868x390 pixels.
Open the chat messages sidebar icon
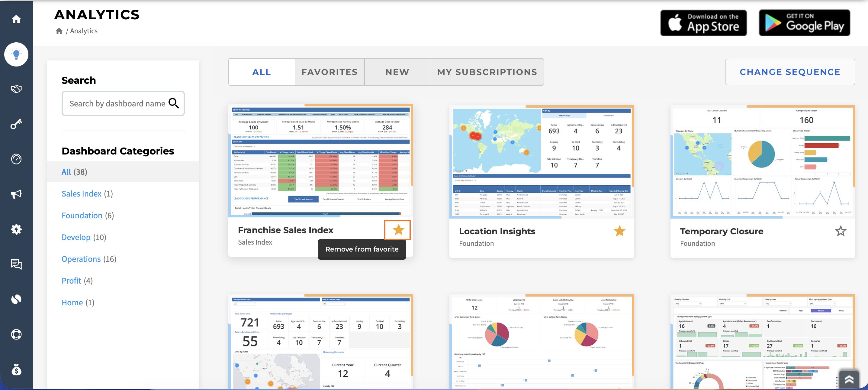[16, 264]
